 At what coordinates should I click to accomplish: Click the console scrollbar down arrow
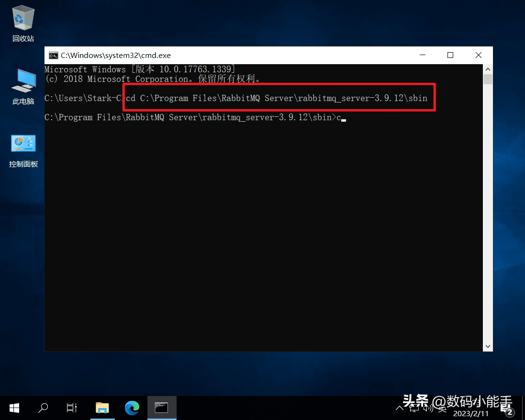coord(488,346)
